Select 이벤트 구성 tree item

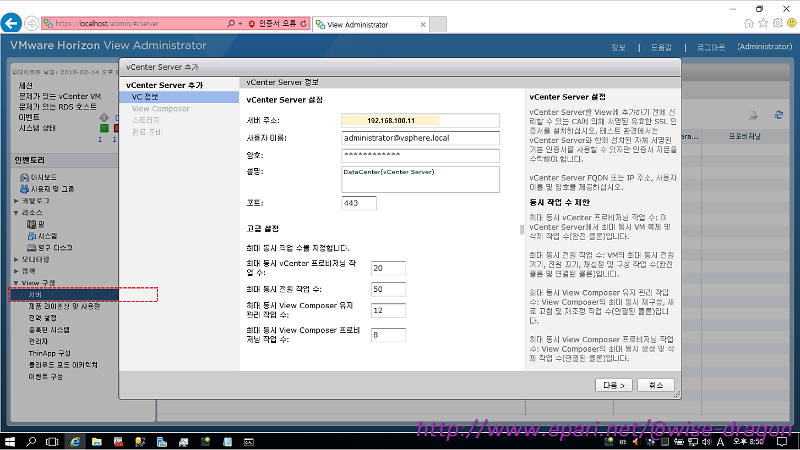coord(45,377)
